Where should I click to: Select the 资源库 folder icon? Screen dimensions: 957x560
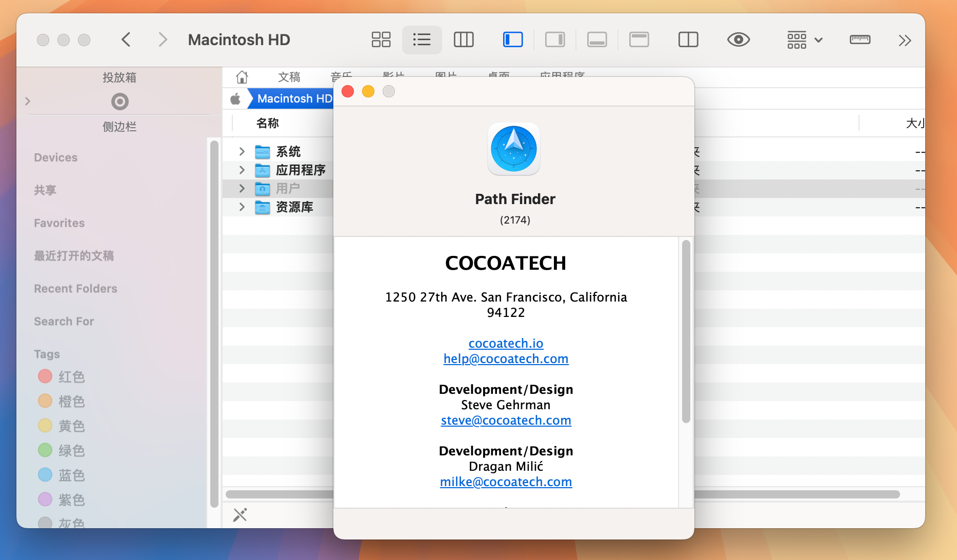tap(263, 207)
